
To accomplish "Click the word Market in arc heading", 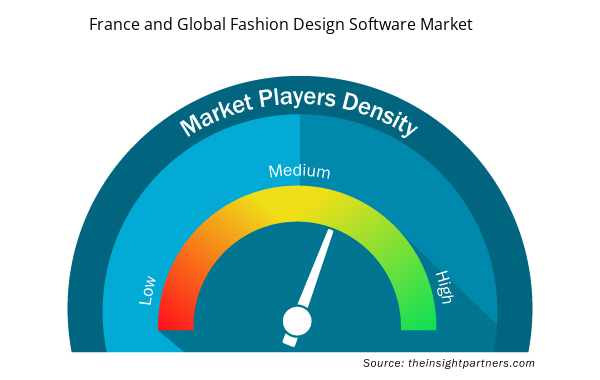I will coord(216,115).
